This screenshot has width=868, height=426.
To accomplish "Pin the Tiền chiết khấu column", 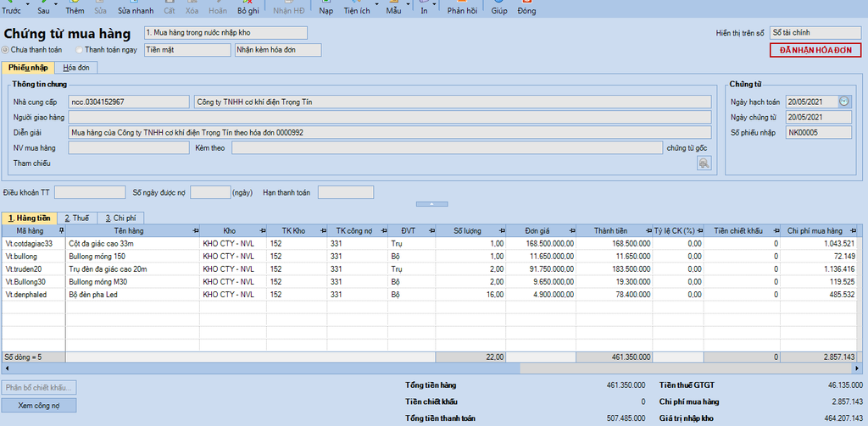I will (775, 230).
